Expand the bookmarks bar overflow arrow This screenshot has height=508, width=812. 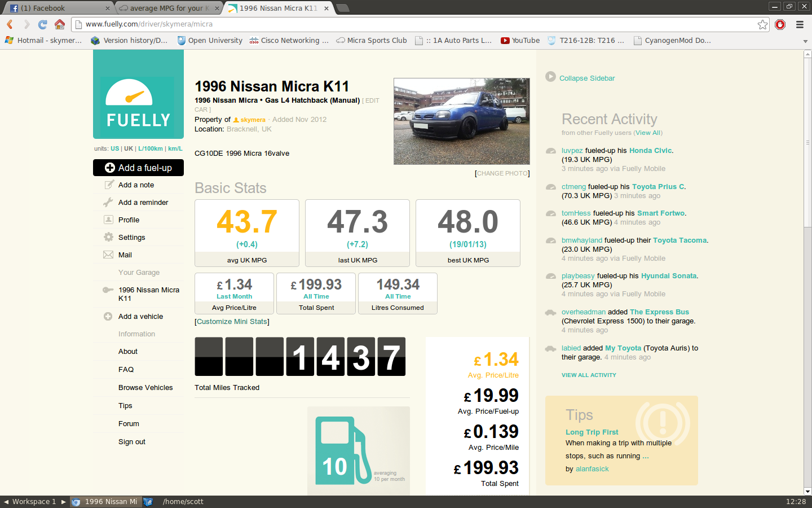click(805, 41)
